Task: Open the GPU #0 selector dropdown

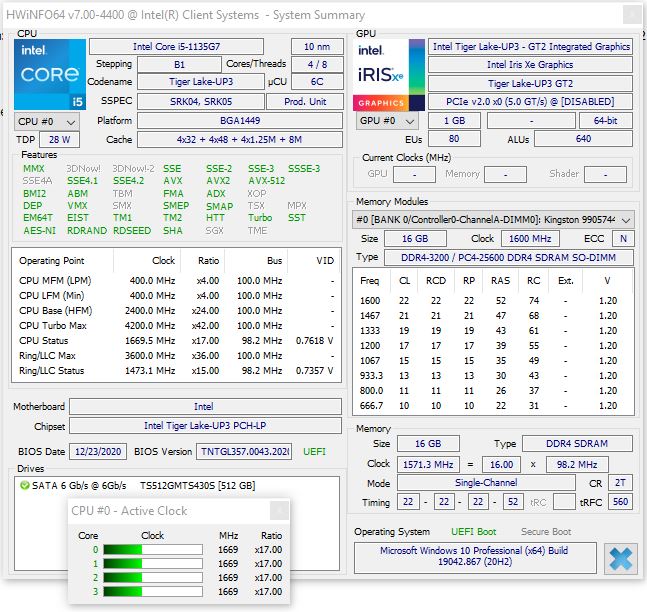Action: tap(387, 121)
